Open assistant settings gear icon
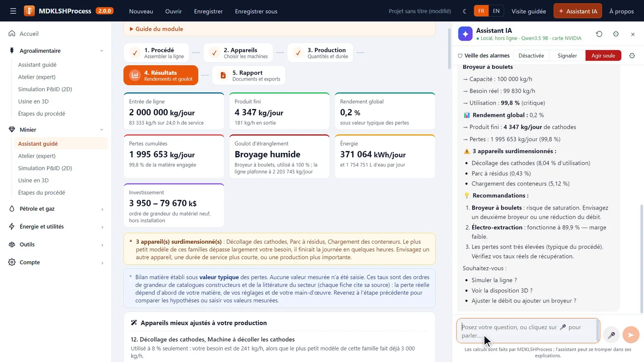The width and height of the screenshot is (644, 362). click(x=616, y=34)
